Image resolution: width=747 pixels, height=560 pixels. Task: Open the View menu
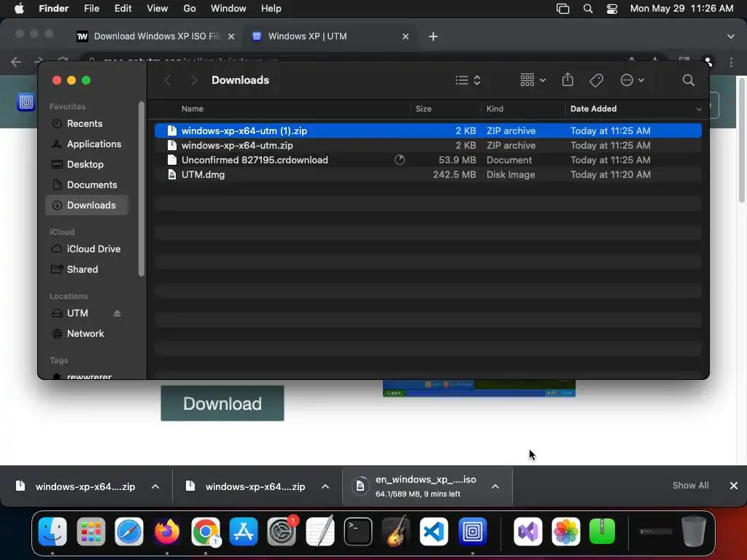coord(158,9)
